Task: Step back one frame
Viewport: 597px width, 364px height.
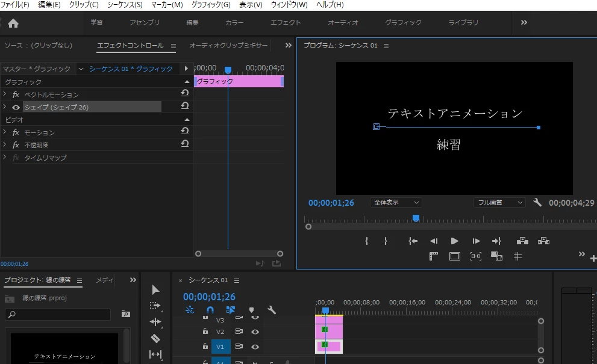Action: pyautogui.click(x=434, y=241)
